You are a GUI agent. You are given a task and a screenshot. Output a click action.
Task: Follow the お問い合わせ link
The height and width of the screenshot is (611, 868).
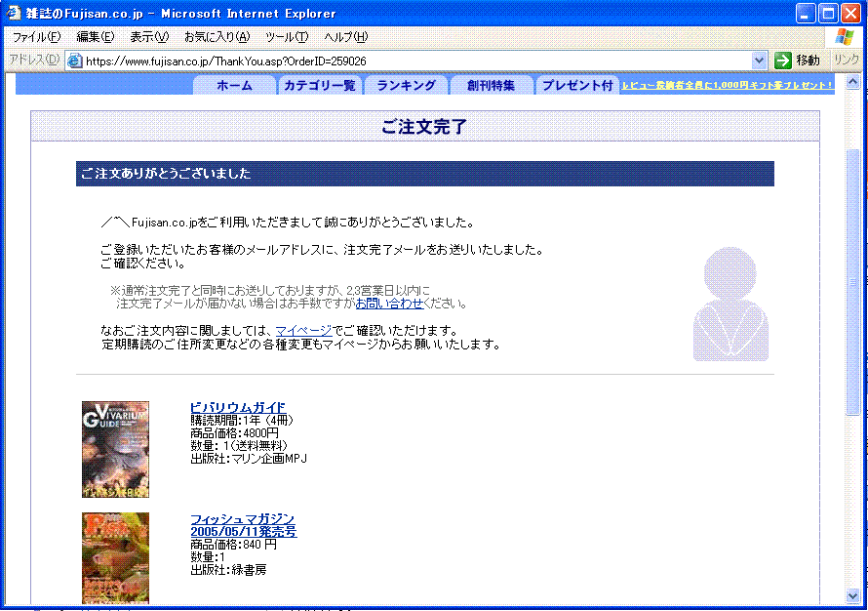pyautogui.click(x=389, y=304)
